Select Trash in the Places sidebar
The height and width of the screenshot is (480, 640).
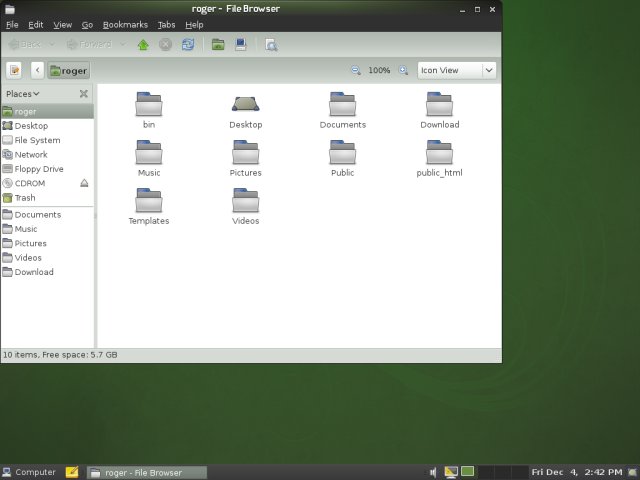24,198
